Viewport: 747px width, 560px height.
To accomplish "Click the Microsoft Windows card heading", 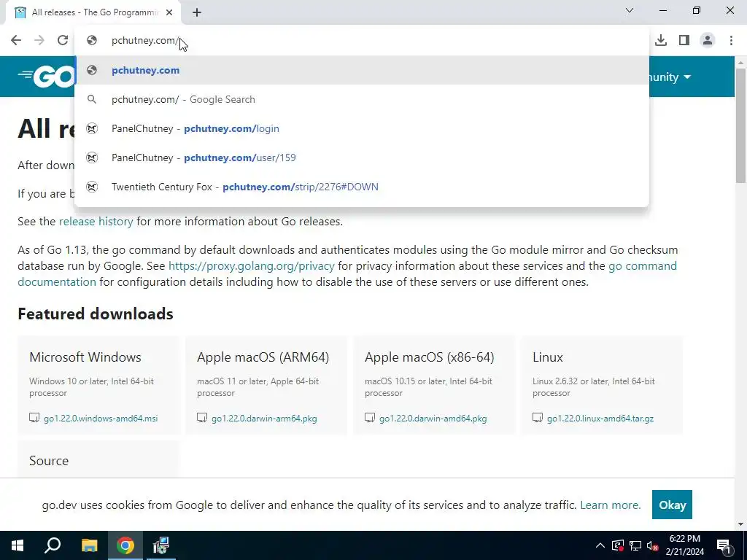I will pos(85,357).
